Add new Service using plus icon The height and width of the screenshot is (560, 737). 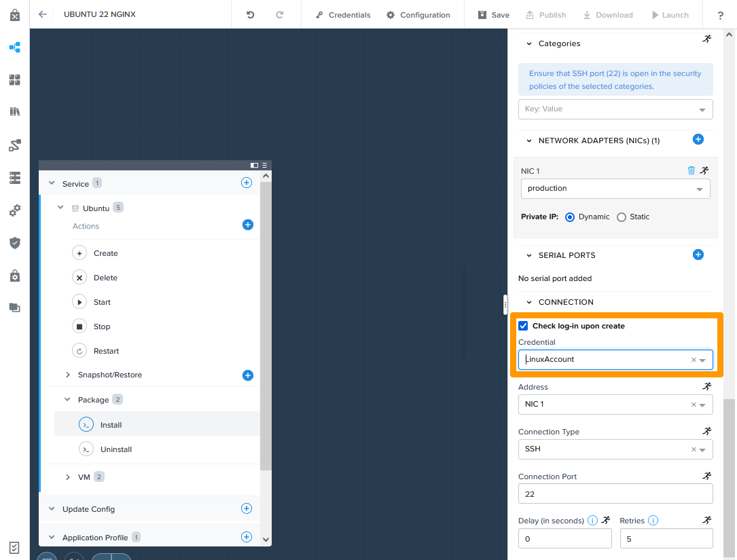pos(247,183)
